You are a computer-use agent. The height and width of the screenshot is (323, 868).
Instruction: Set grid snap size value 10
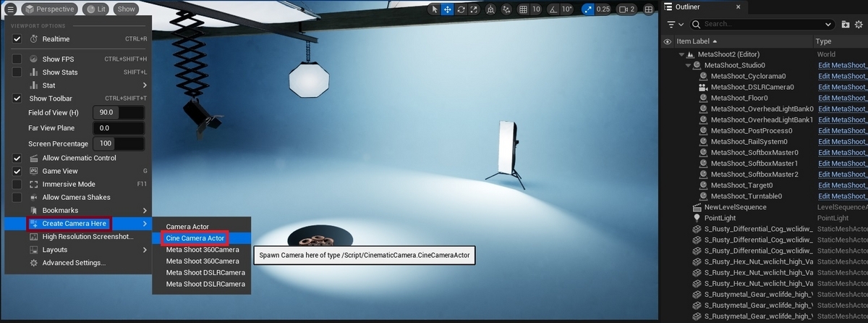point(536,9)
